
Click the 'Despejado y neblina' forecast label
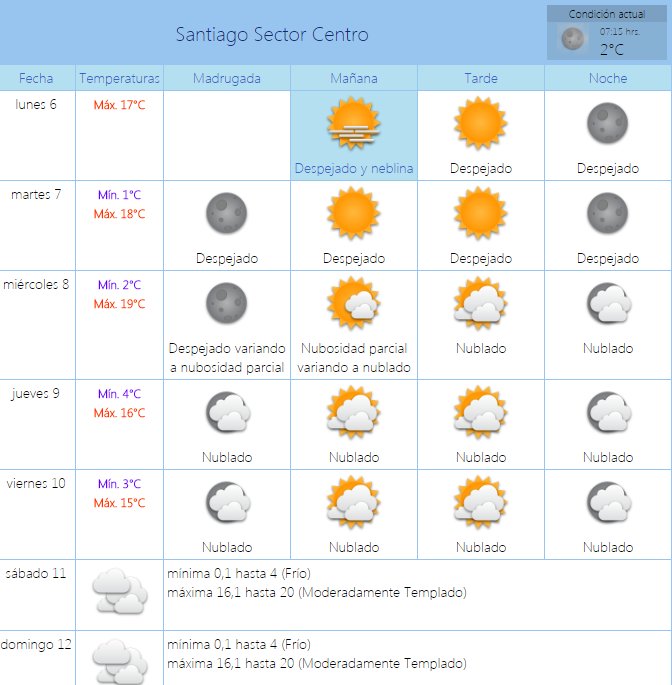[354, 169]
